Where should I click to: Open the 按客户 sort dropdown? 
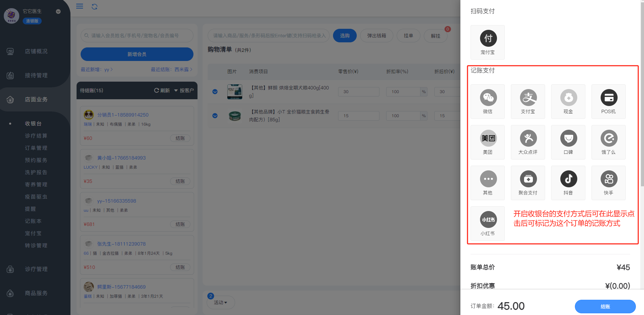184,90
